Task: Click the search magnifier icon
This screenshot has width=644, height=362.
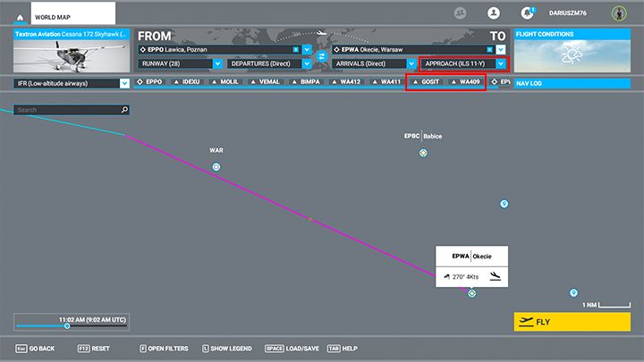Action: (x=124, y=110)
